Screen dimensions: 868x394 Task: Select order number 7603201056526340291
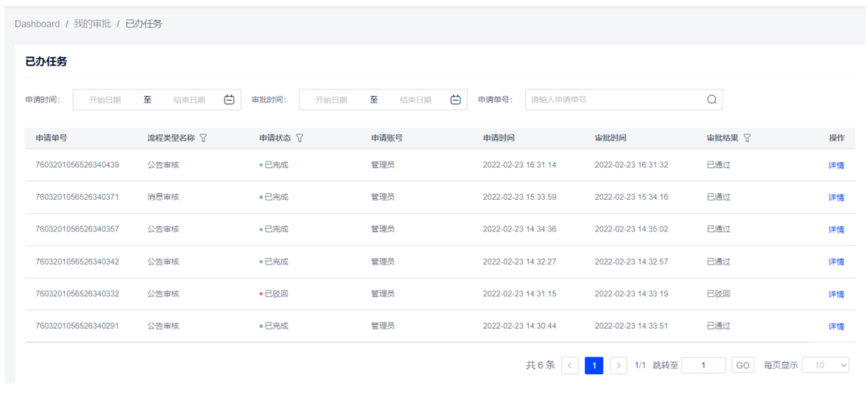pyautogui.click(x=77, y=326)
